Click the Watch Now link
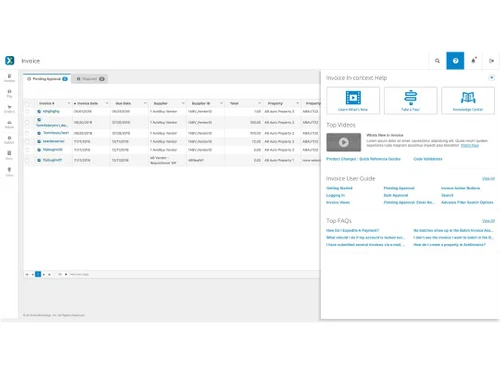This screenshot has height=375, width=500. (x=470, y=146)
